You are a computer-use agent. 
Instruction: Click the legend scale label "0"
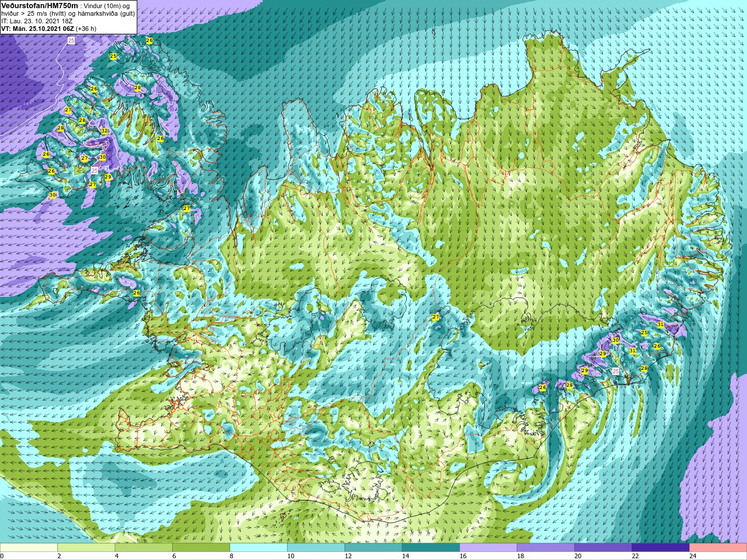pos(2,556)
